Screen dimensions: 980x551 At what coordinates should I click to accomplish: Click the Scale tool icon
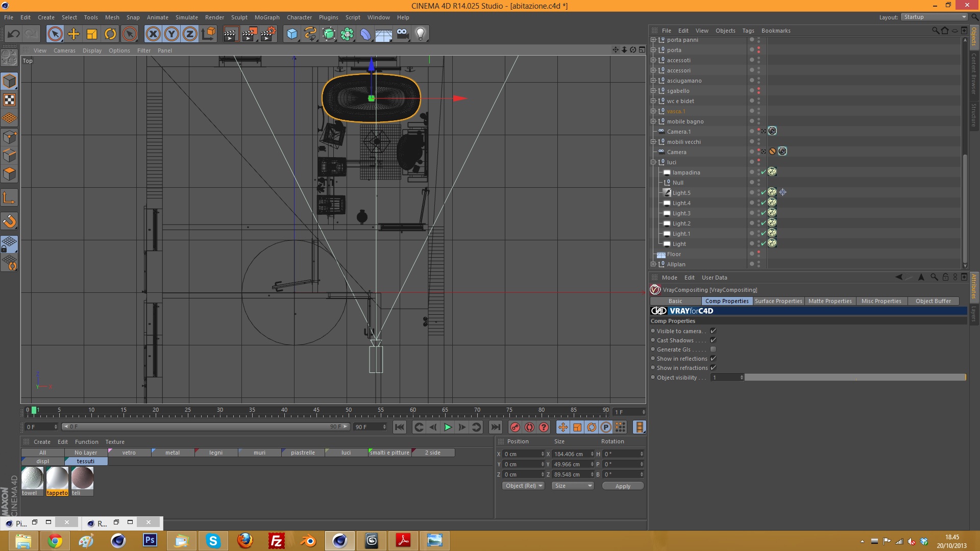tap(92, 34)
